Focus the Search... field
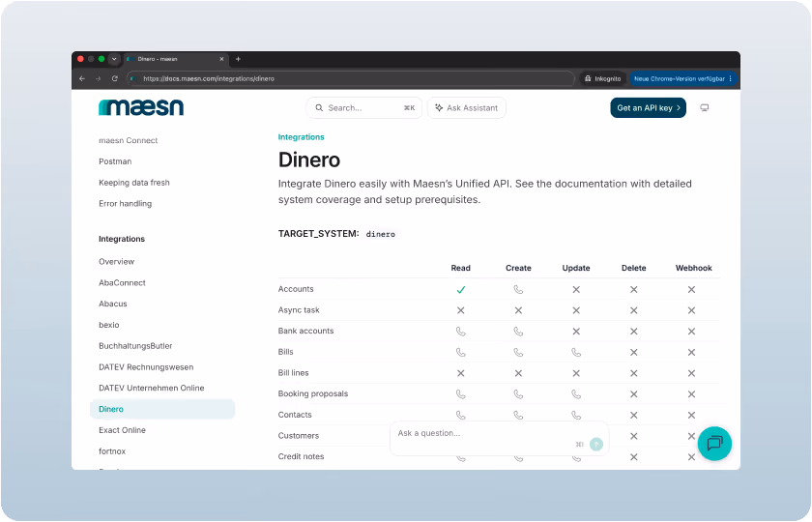The image size is (812, 522). tap(364, 107)
